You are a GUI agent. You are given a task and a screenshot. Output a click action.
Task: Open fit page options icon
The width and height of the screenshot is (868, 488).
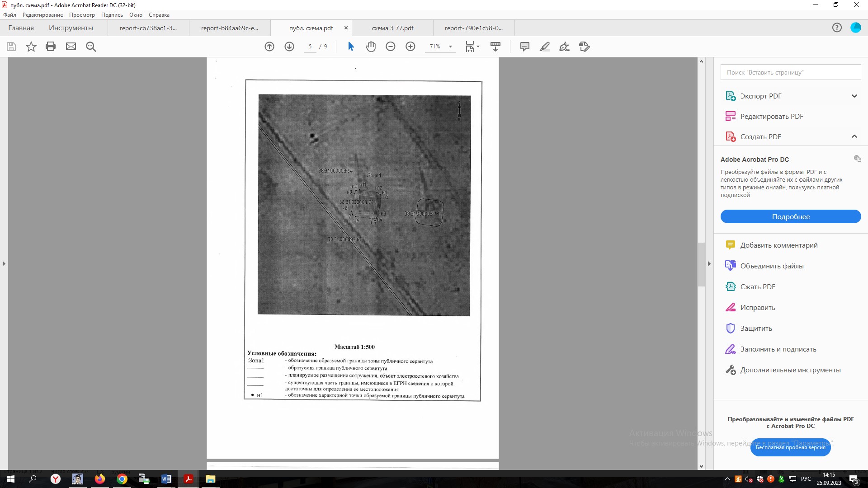pos(472,47)
